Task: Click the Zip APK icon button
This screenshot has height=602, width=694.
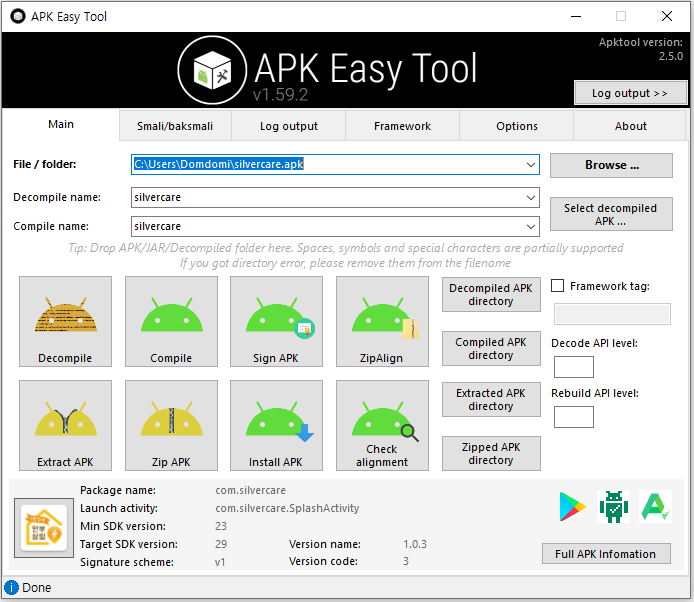Action: [171, 425]
